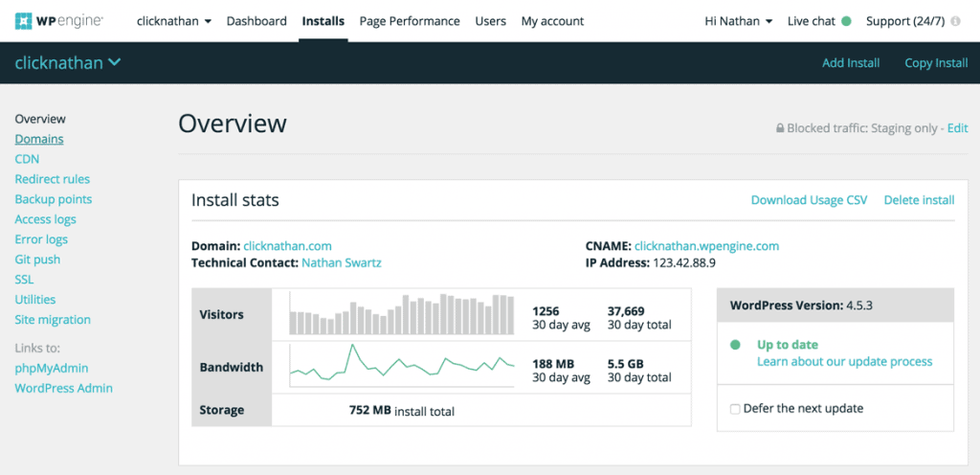Click the 5.5 GB bandwidth total value
980x475 pixels.
(626, 364)
